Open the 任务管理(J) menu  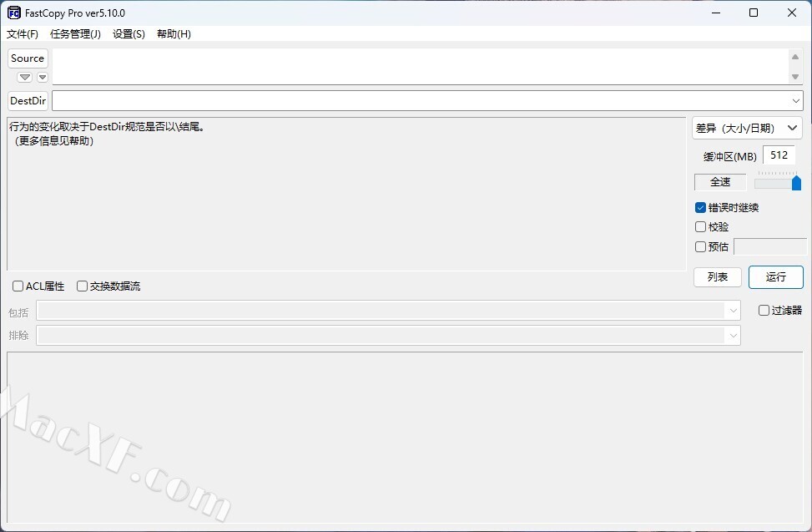[75, 34]
